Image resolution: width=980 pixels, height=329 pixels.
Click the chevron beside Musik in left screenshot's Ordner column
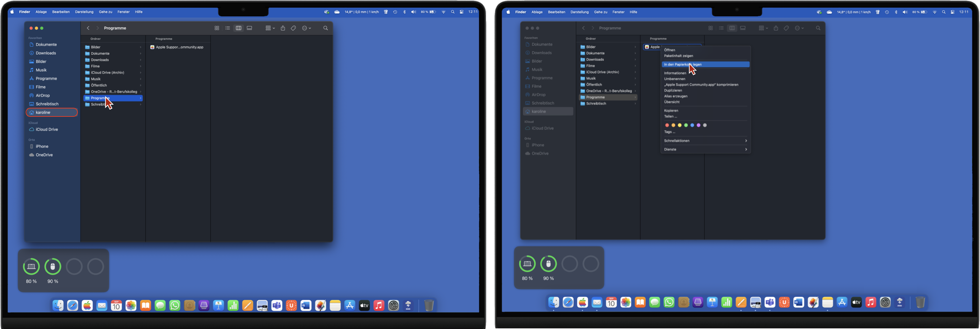140,79
